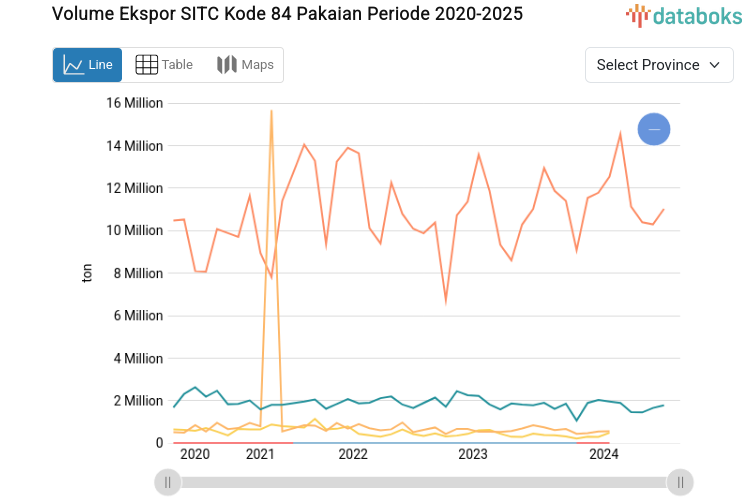Click the 'ton' y-axis unit label
Viewport: 753px width, 498px height.
(x=87, y=273)
